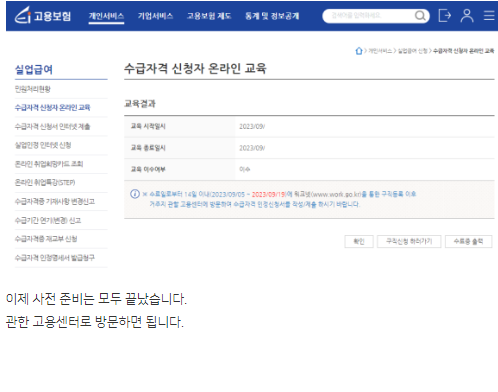Open the hamburger menu icon
This screenshot has width=498, height=392.
tap(489, 16)
